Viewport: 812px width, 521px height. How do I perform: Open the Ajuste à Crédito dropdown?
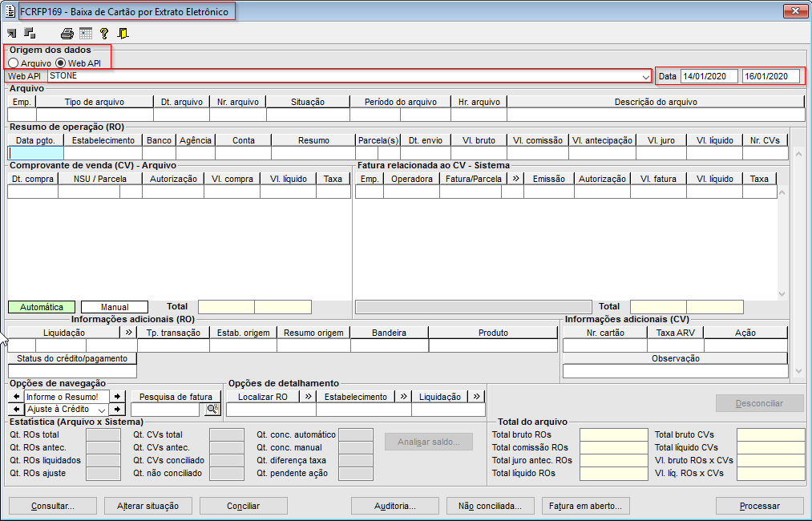(102, 410)
